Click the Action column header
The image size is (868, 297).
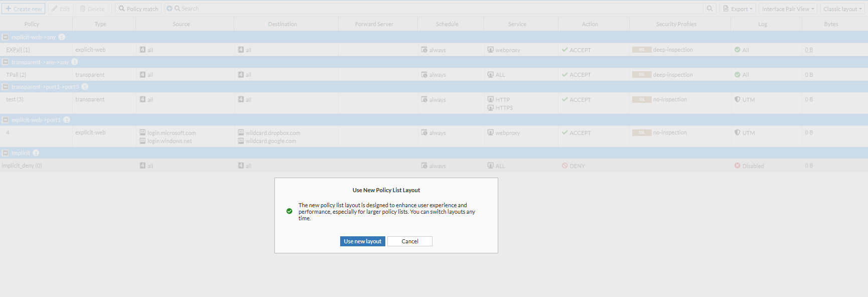(590, 24)
